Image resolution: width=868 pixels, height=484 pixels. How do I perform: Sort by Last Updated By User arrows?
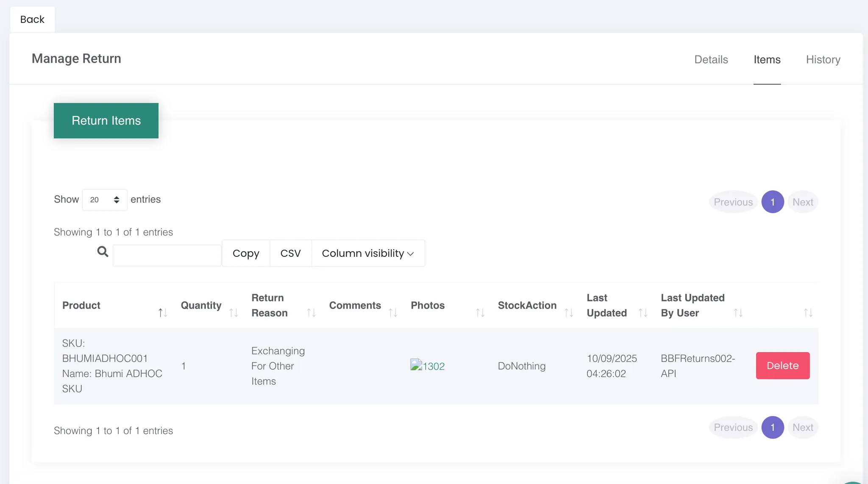point(738,313)
